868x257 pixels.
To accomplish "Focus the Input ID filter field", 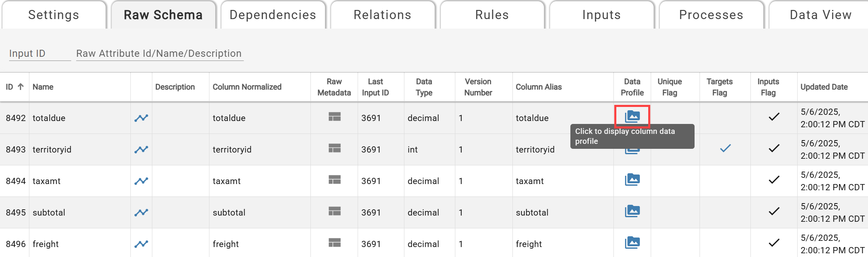I will 40,53.
